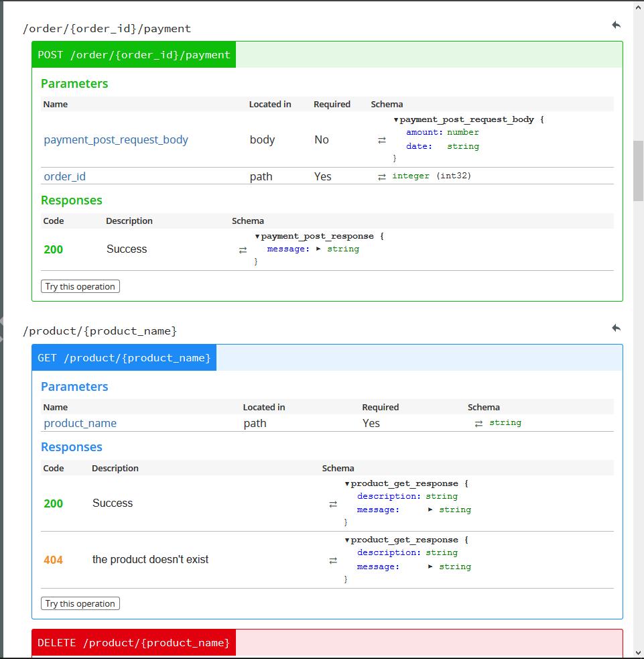Click product_name parameter link

[x=80, y=423]
